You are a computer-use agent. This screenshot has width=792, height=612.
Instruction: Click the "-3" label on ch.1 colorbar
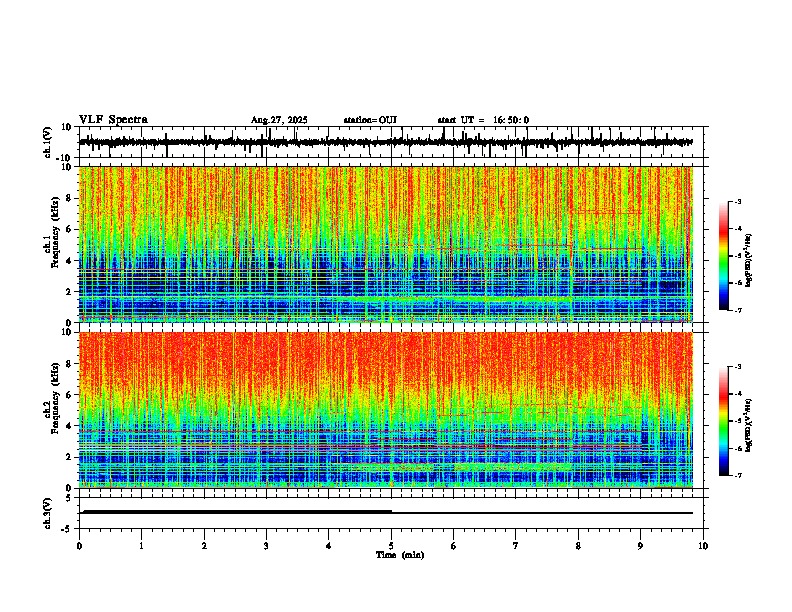pos(737,201)
